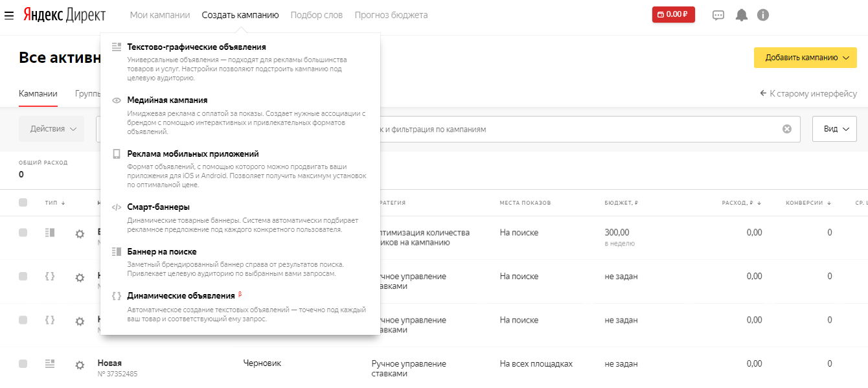
Task: Expand the Вид dropdown
Action: point(834,129)
